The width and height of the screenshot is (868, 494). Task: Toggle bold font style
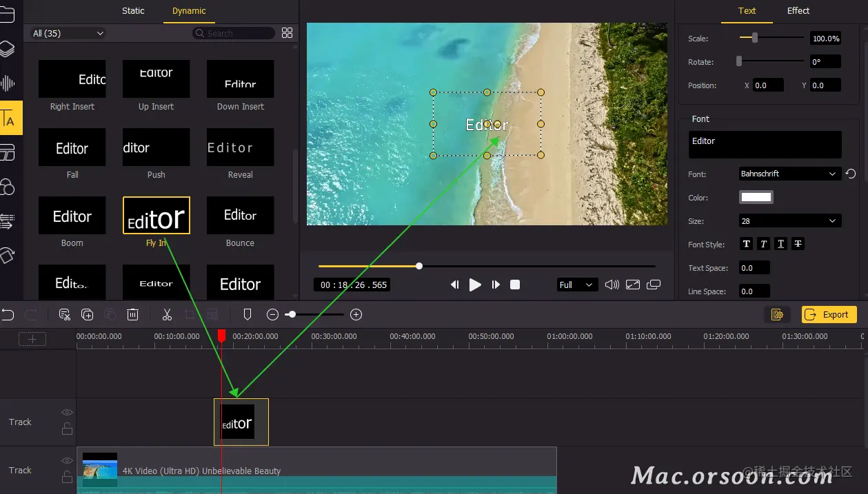746,244
